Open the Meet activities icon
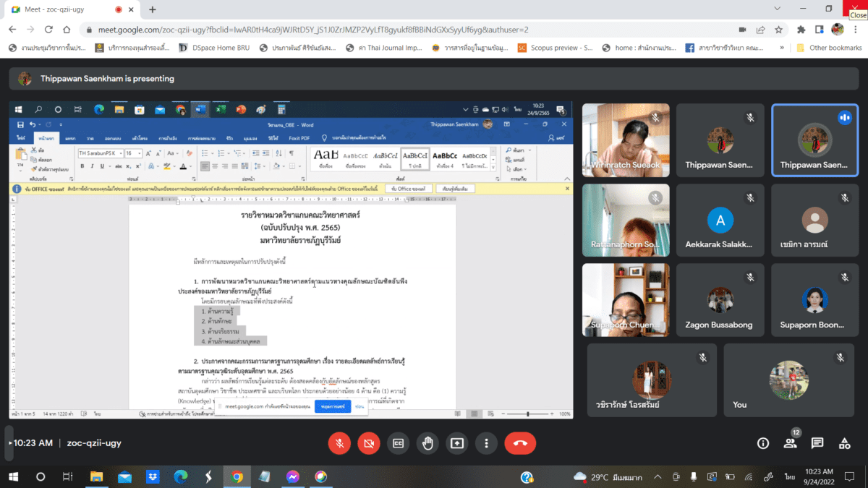The image size is (868, 488). pyautogui.click(x=844, y=443)
